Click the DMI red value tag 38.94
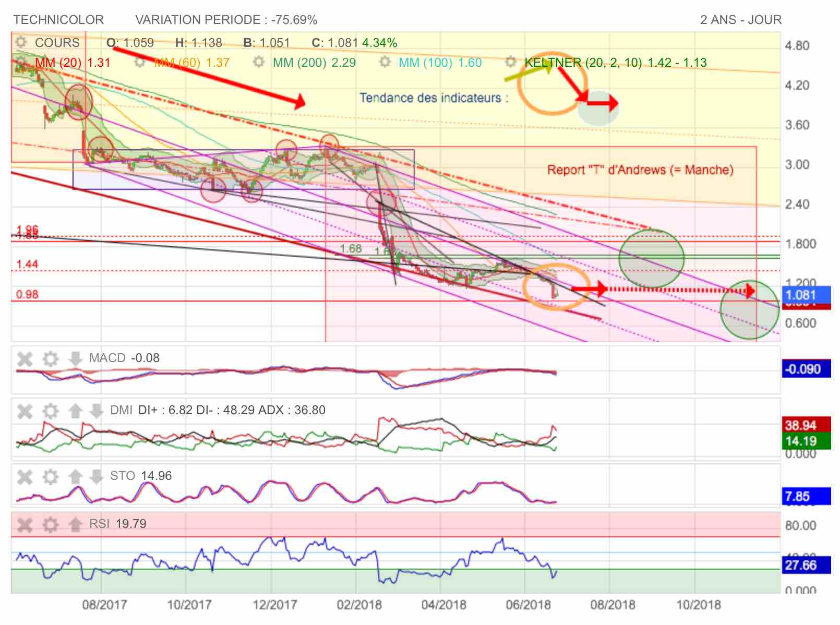 [x=806, y=425]
